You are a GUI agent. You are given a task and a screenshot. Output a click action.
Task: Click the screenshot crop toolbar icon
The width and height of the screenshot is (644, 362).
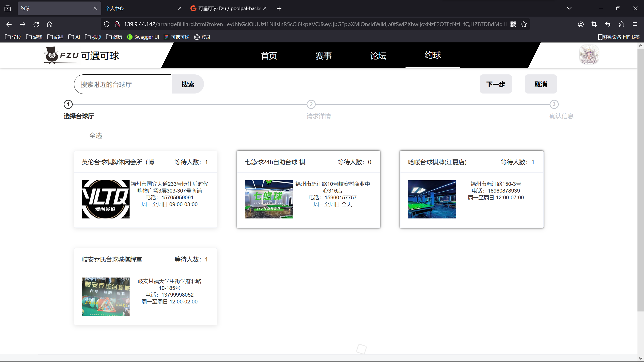coord(594,24)
